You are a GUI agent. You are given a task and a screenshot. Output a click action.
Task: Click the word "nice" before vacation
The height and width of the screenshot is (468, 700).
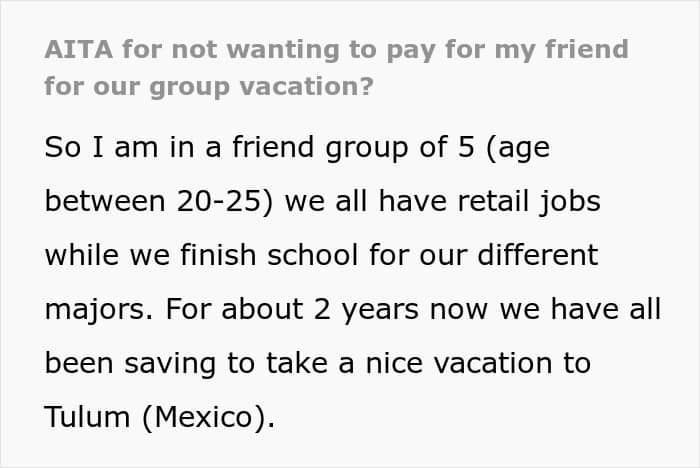pyautogui.click(x=394, y=363)
